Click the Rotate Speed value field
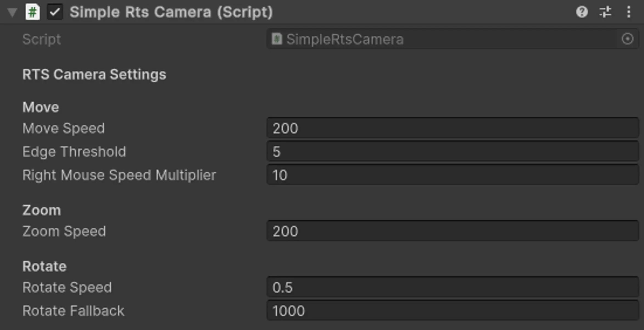644x330 pixels. pos(453,287)
